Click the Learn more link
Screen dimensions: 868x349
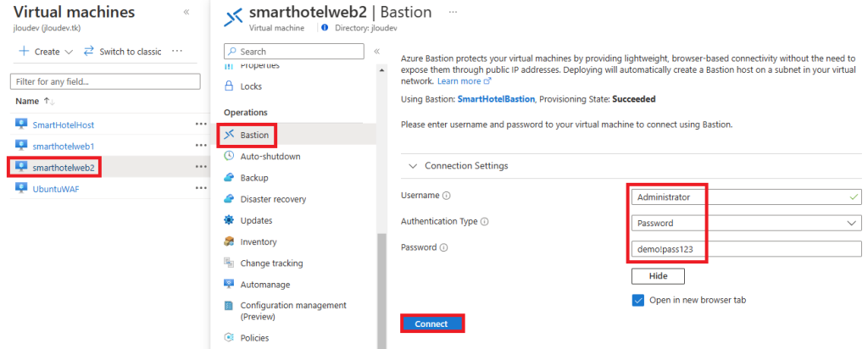(464, 80)
